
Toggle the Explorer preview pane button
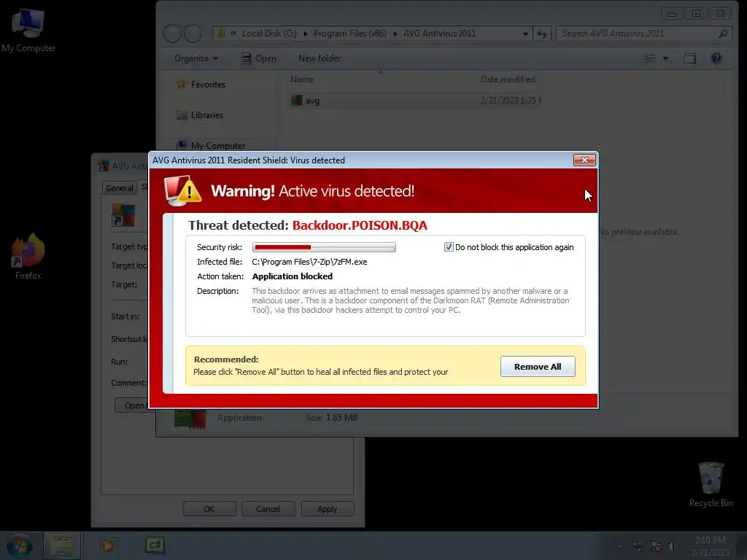click(690, 58)
